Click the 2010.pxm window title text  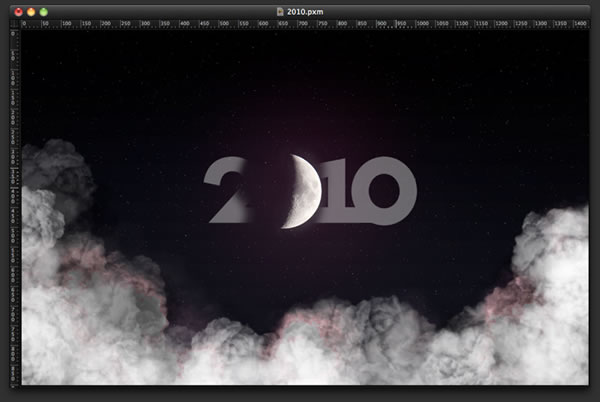pyautogui.click(x=305, y=12)
